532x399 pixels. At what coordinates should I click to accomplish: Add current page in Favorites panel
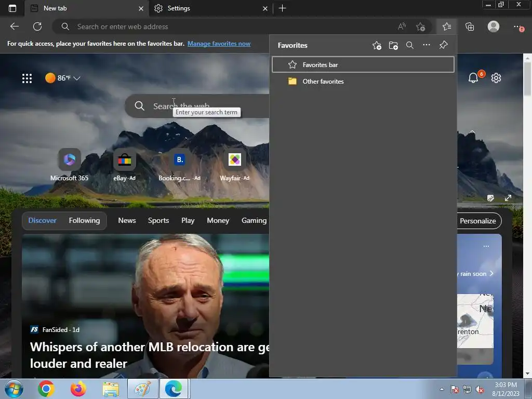click(x=377, y=46)
